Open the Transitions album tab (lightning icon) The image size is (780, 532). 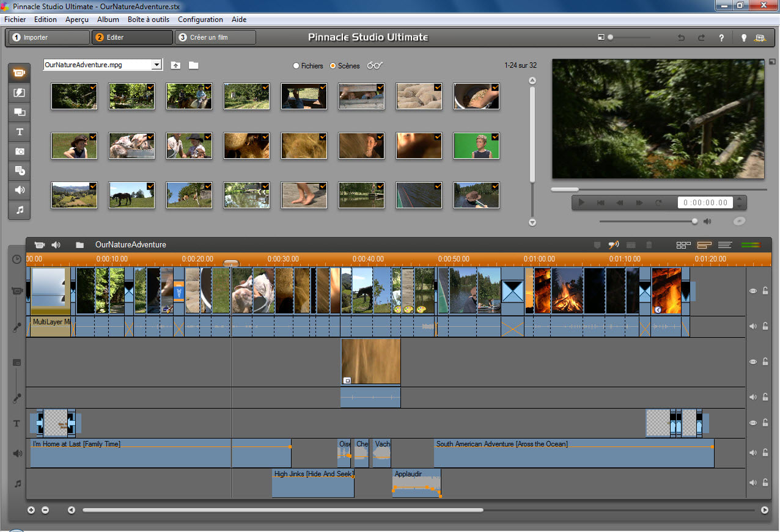(x=19, y=93)
